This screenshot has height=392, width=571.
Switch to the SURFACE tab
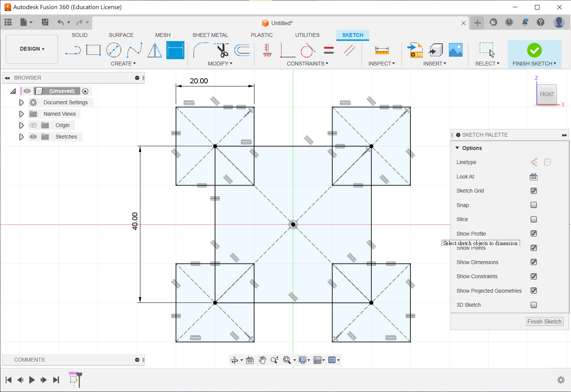tap(121, 35)
